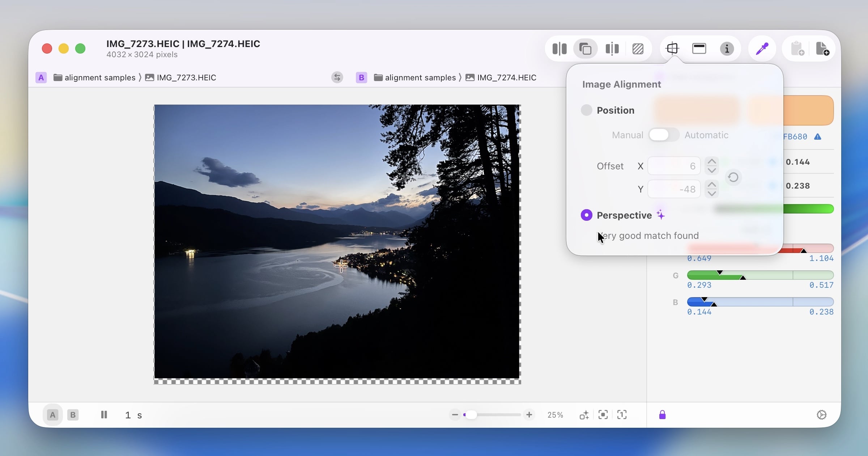The height and width of the screenshot is (456, 868).
Task: Select the side-by-side comparison view icon
Action: click(x=559, y=48)
